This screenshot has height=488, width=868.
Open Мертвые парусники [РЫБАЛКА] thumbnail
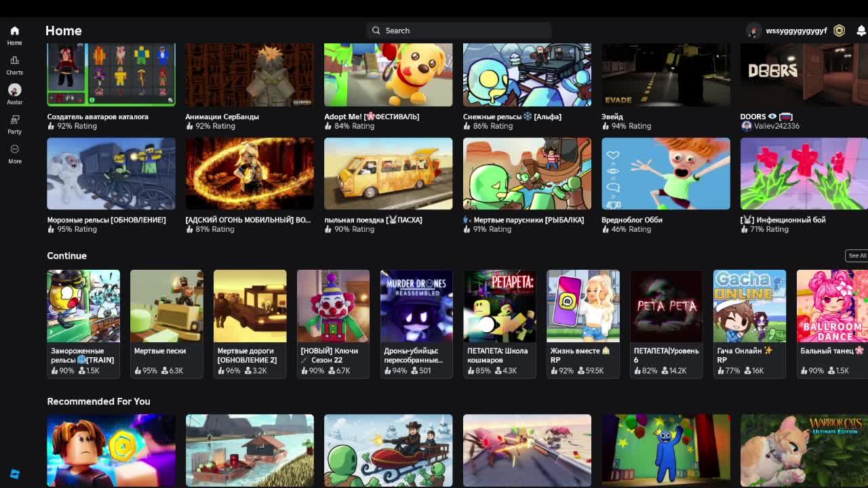[x=527, y=174]
